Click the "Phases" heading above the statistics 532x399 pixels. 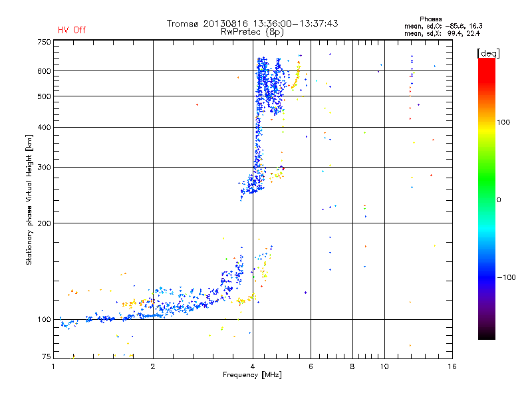(x=430, y=19)
